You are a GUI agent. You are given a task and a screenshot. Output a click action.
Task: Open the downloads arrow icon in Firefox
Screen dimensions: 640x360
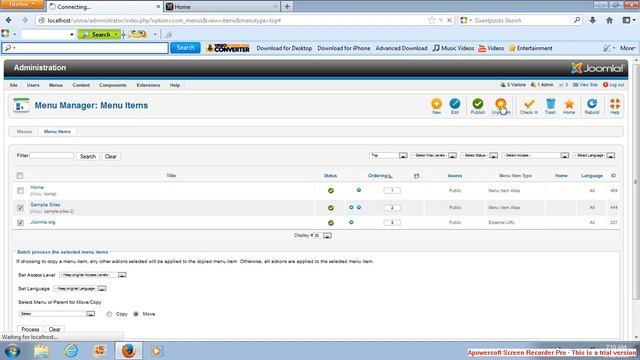click(x=592, y=20)
